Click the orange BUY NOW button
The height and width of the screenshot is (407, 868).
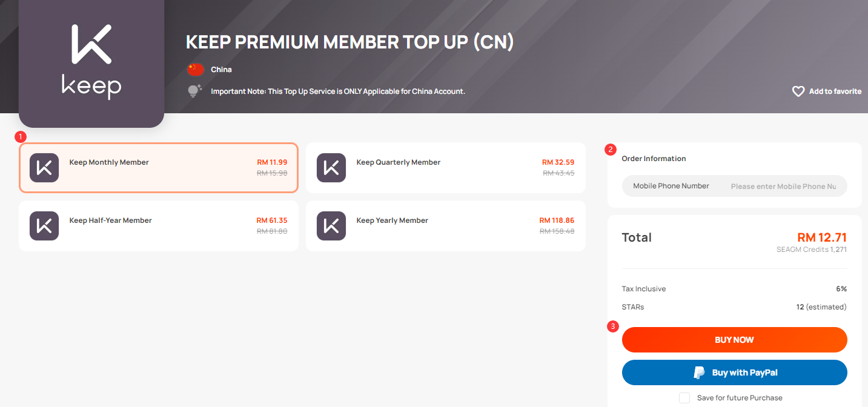tap(734, 340)
